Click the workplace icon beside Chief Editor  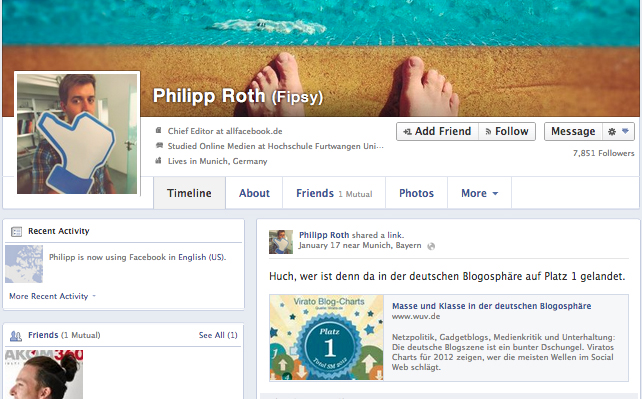click(158, 131)
